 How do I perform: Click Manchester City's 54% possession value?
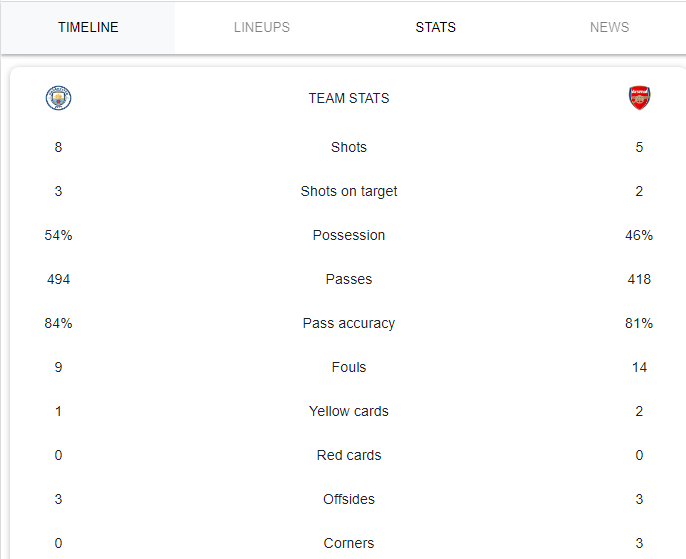pyautogui.click(x=58, y=235)
